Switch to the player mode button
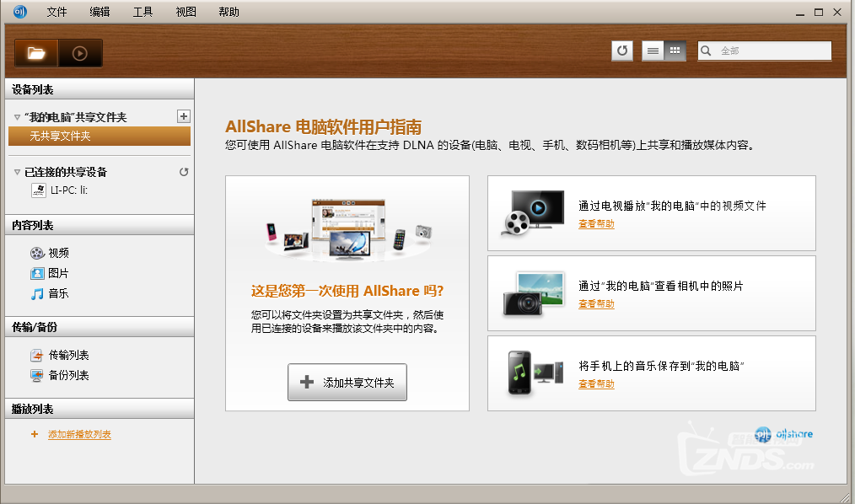855x504 pixels. [80, 53]
